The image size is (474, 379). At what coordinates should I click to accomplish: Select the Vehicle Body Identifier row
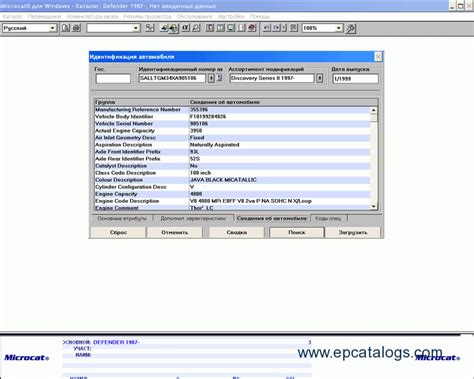coord(232,117)
